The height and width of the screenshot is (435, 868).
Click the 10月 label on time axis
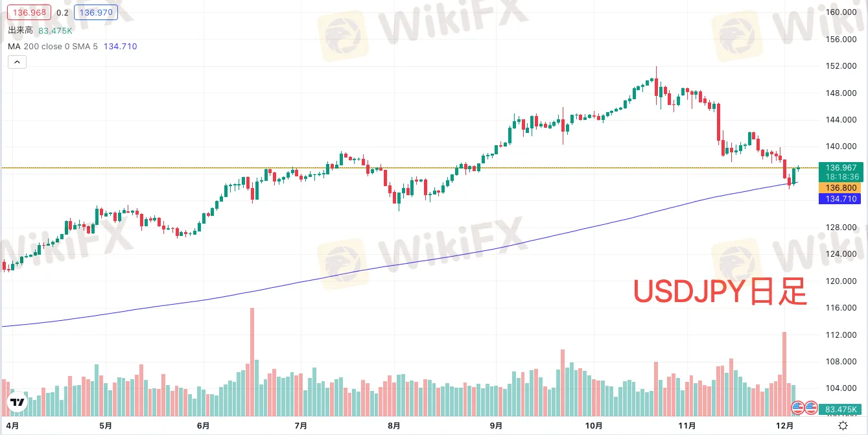coord(594,425)
